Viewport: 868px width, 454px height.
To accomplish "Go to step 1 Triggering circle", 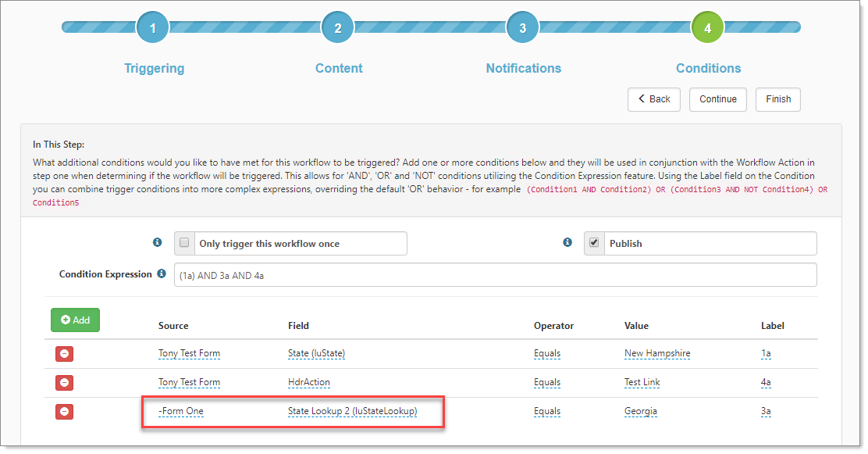I will click(153, 28).
